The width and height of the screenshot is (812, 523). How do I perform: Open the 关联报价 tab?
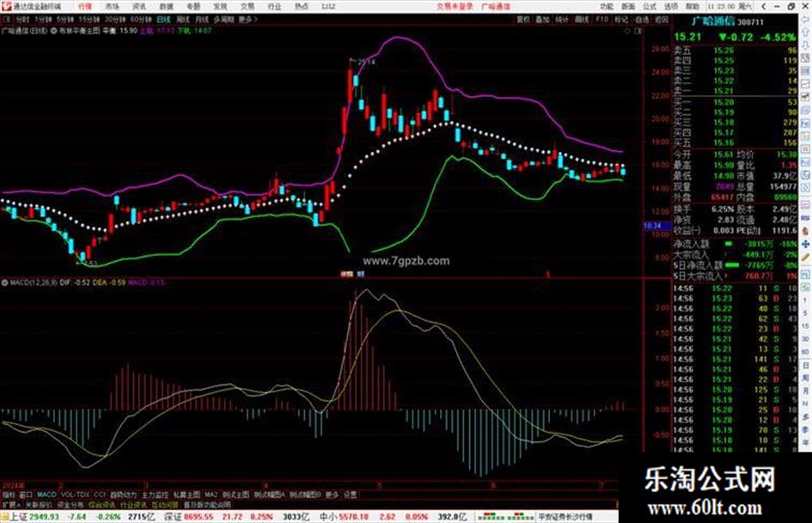coord(39,504)
